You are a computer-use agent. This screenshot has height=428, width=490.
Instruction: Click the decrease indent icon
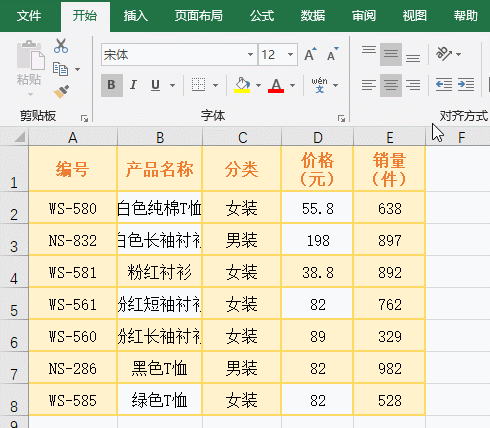click(x=444, y=85)
